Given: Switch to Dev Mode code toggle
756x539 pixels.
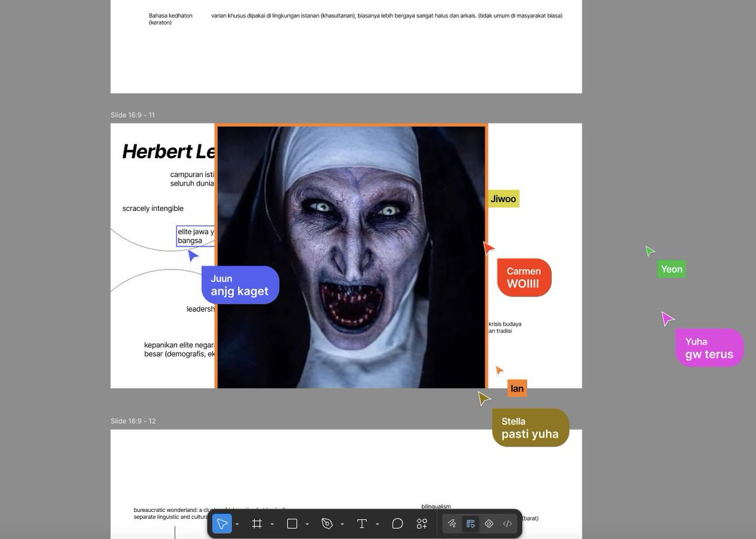Looking at the screenshot, I should point(508,524).
